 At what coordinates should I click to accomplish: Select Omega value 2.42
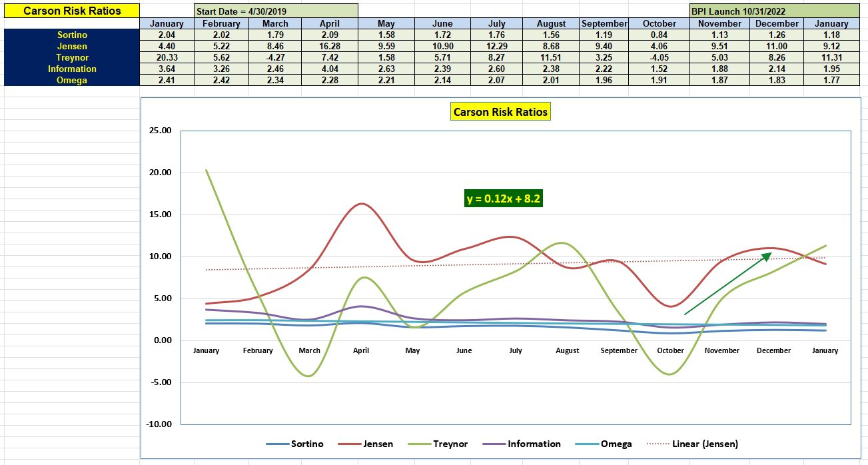222,80
